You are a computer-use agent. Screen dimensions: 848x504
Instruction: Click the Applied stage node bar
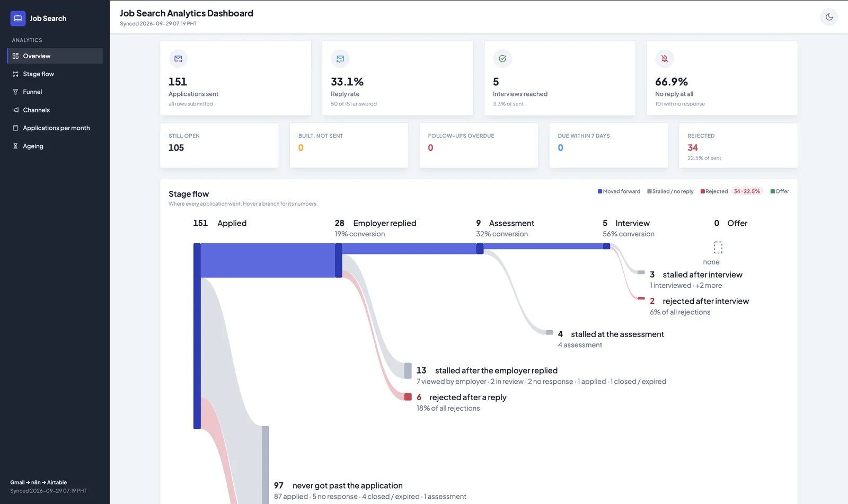click(x=197, y=336)
